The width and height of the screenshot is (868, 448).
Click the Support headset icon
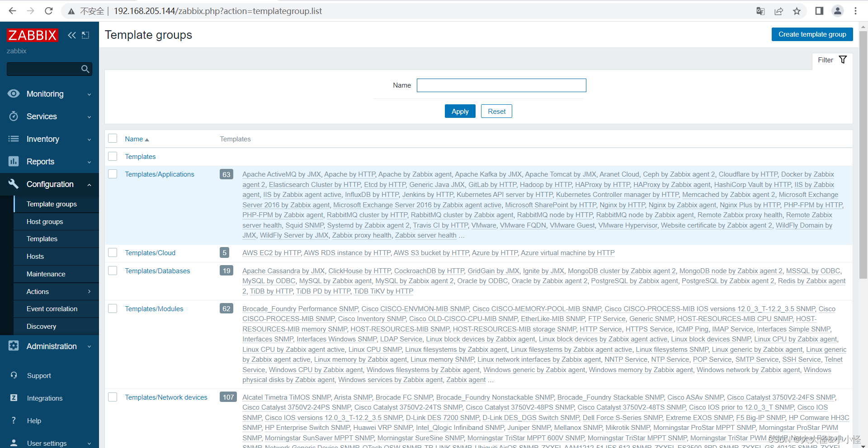[14, 375]
